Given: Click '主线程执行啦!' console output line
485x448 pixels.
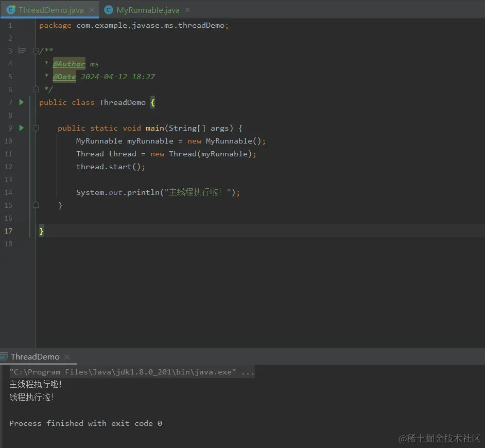Looking at the screenshot, I should pyautogui.click(x=36, y=384).
